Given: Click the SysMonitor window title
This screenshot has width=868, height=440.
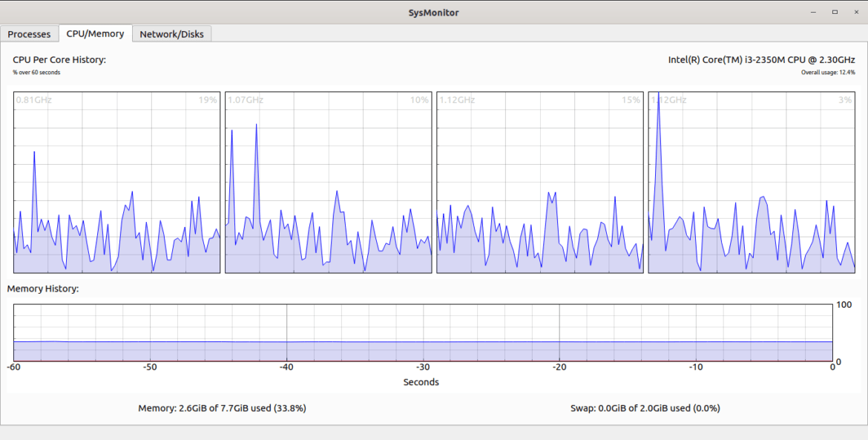Looking at the screenshot, I should (433, 12).
